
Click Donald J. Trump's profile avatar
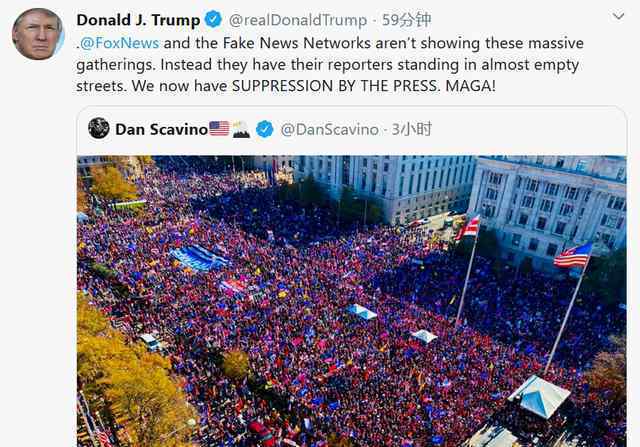(38, 34)
